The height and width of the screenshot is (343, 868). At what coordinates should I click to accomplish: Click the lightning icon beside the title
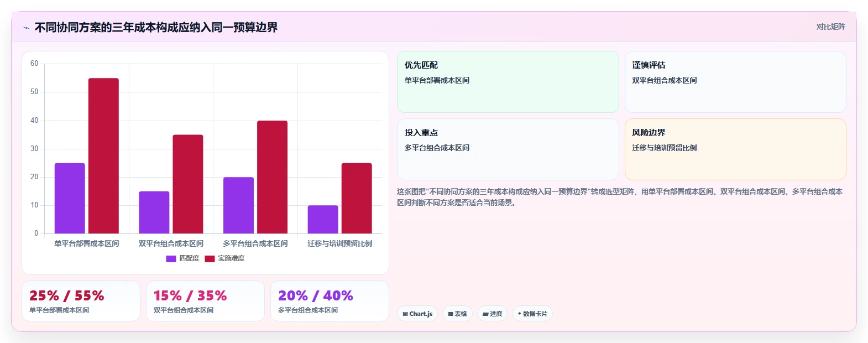26,28
